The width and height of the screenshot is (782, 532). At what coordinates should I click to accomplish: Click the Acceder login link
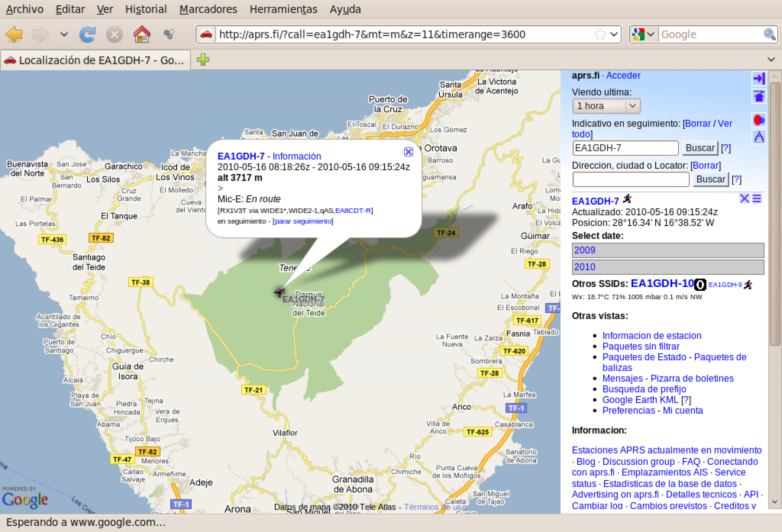(623, 75)
